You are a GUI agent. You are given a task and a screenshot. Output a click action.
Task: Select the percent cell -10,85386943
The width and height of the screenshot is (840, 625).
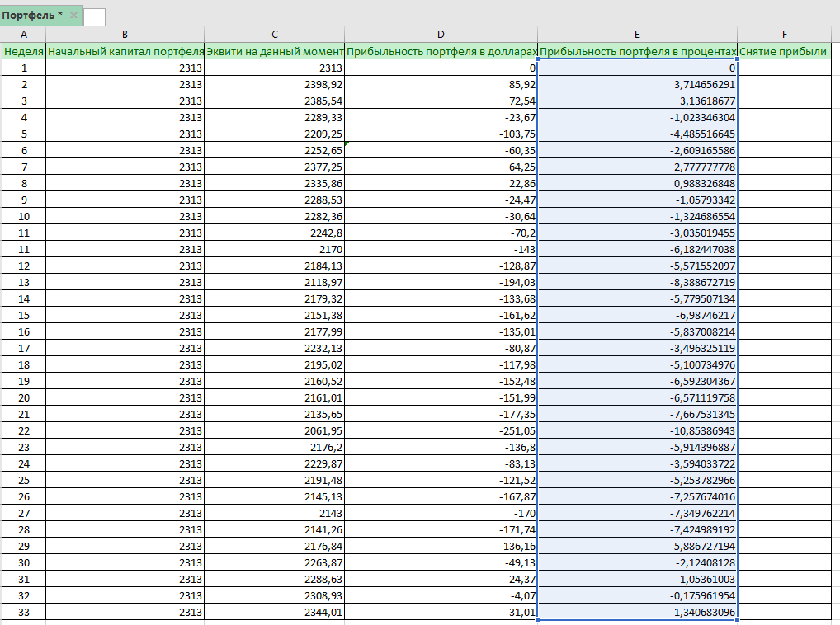click(x=637, y=430)
